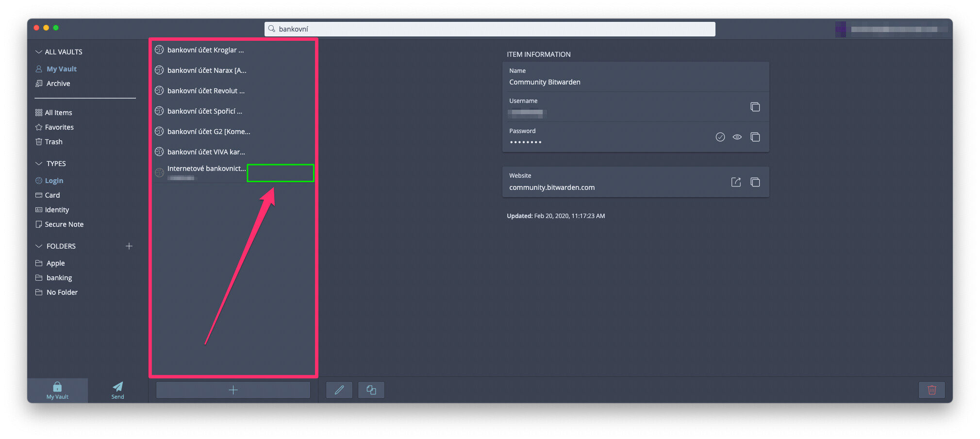Image resolution: width=980 pixels, height=439 pixels.
Task: Copy the password to clipboard
Action: 755,137
